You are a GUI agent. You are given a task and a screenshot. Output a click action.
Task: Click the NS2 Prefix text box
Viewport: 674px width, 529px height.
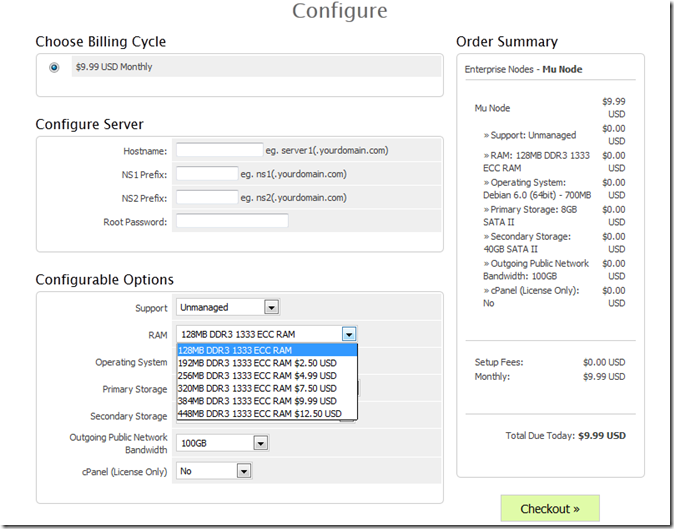(207, 197)
